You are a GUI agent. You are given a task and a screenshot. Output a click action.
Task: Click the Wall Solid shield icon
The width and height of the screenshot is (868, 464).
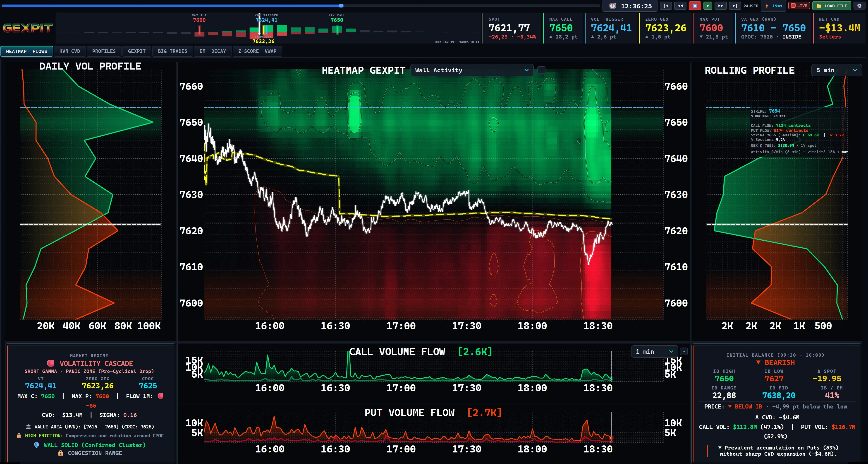pos(37,445)
